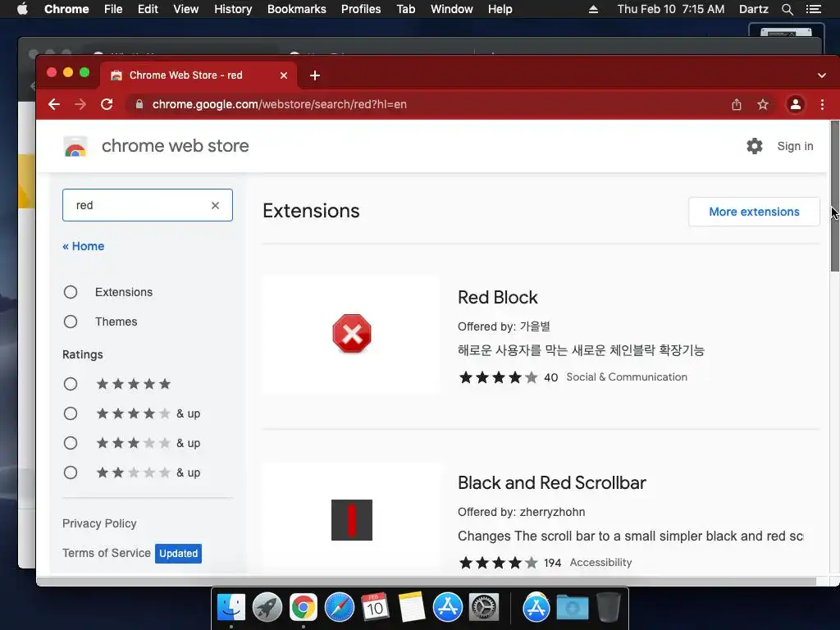Viewport: 840px width, 630px height.
Task: Click the share icon in address bar
Action: (x=737, y=104)
